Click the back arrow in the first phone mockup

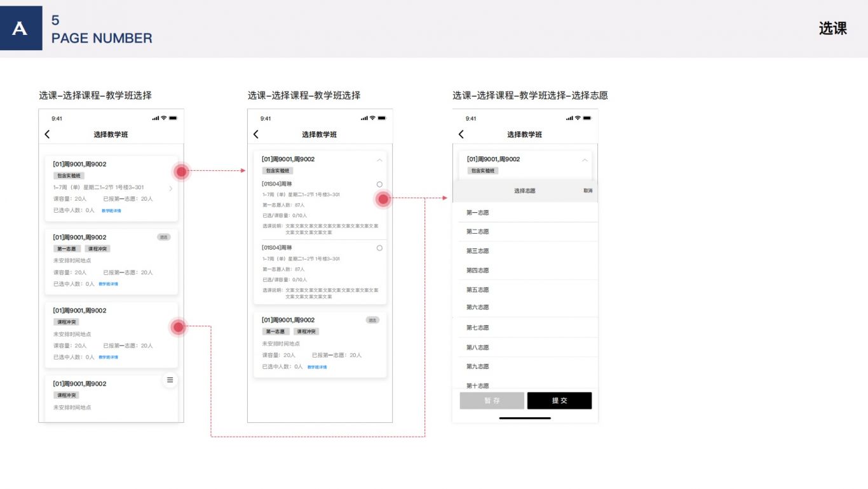(47, 134)
